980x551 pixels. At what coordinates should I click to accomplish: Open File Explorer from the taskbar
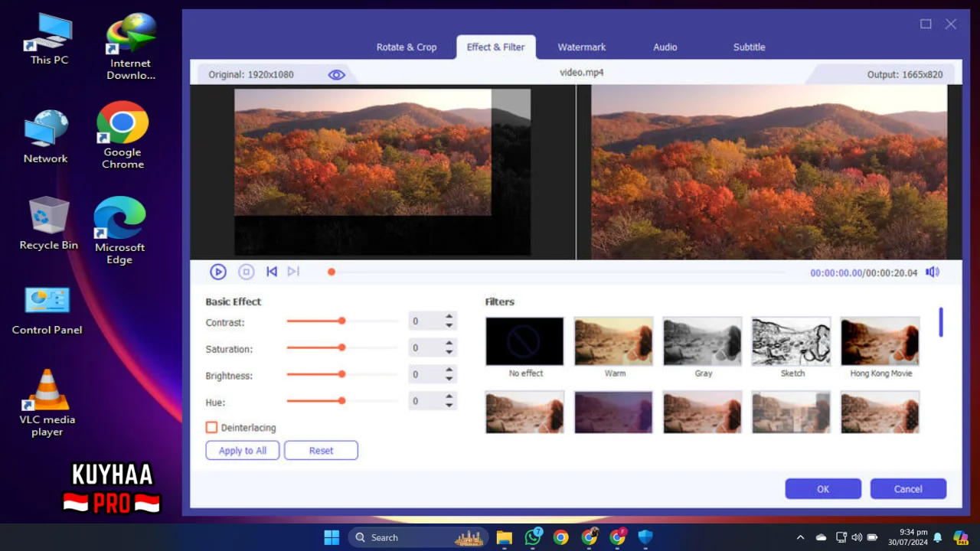(x=504, y=537)
